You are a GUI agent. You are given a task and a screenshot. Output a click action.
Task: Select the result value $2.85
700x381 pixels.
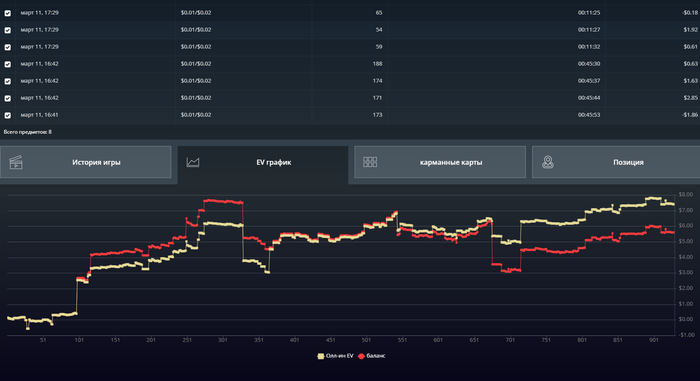coord(691,98)
